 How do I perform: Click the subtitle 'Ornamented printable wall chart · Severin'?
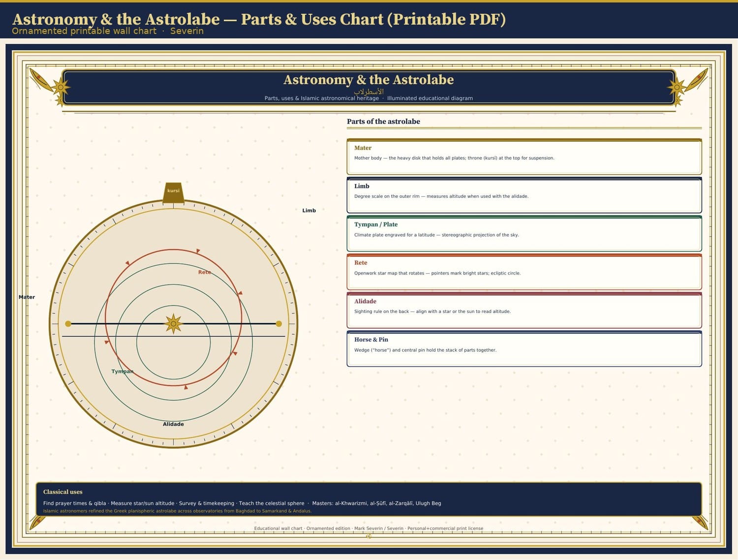(108, 31)
